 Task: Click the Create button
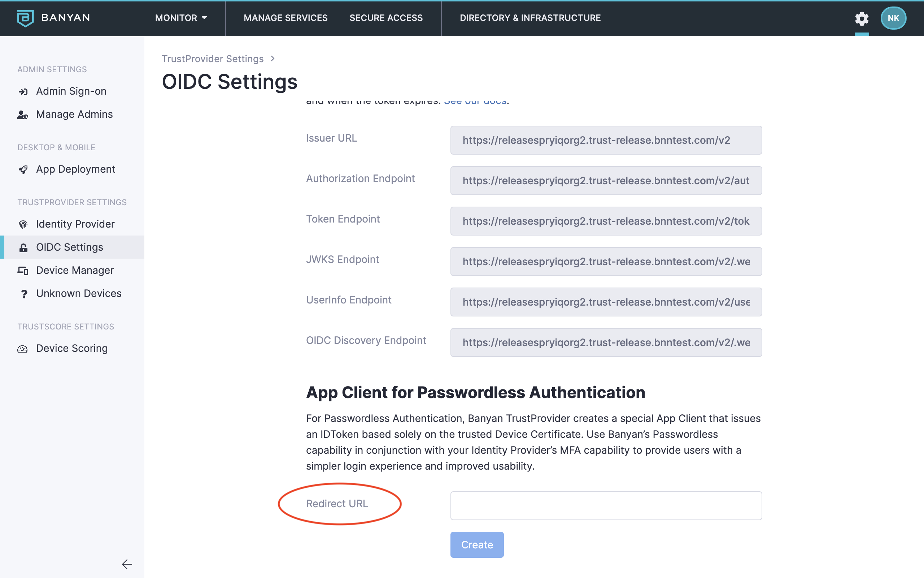click(x=477, y=544)
